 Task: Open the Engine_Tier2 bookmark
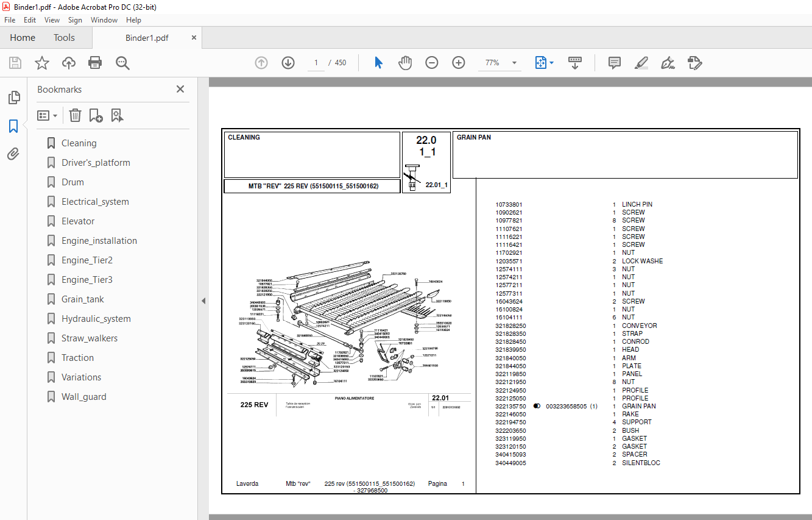point(87,260)
